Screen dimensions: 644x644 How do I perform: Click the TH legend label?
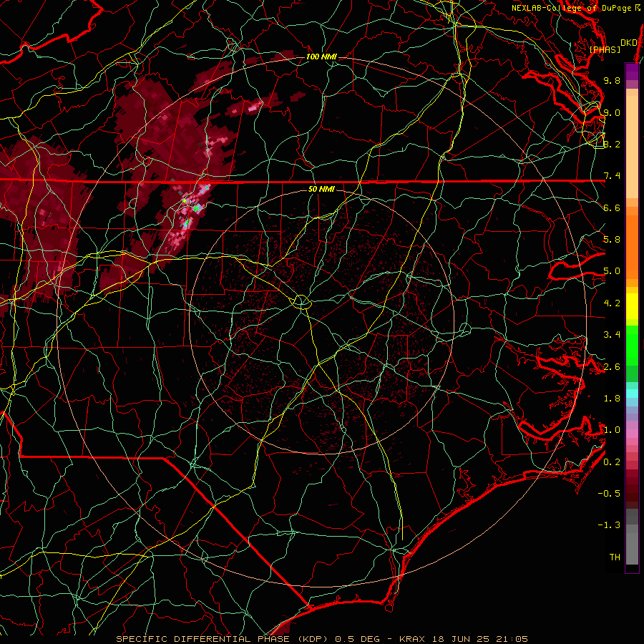coord(615,557)
